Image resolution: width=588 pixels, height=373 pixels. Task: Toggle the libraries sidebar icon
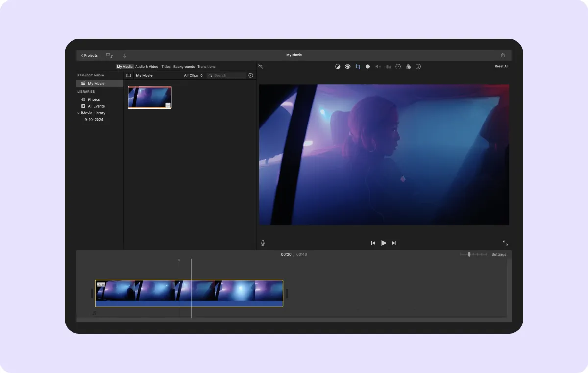click(129, 75)
